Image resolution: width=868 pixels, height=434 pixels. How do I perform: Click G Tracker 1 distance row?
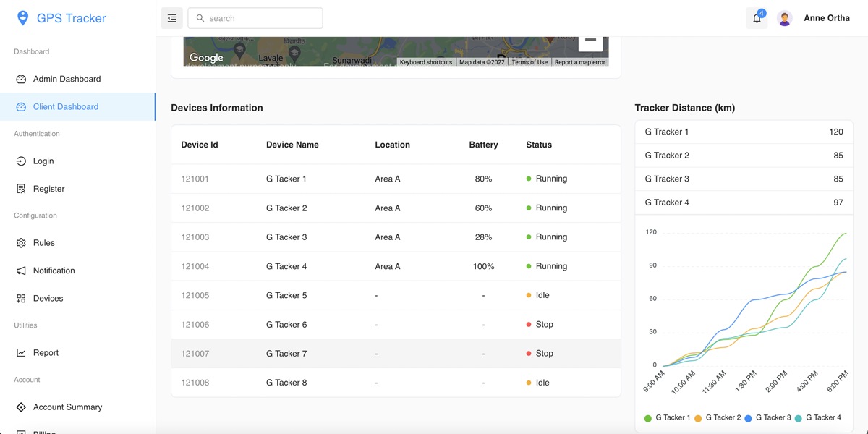[x=744, y=132]
